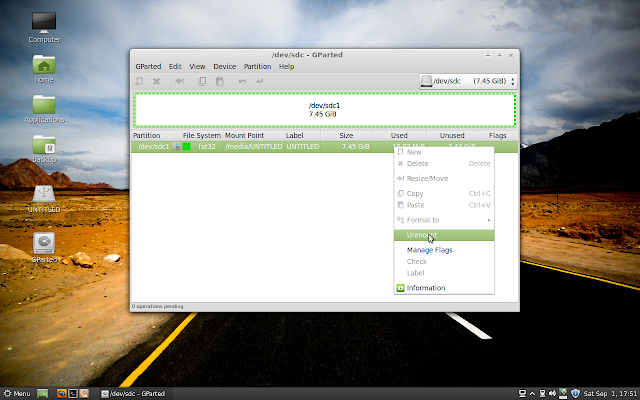Choose Manage Flags from the context menu
640x400 pixels.
[x=444, y=250]
